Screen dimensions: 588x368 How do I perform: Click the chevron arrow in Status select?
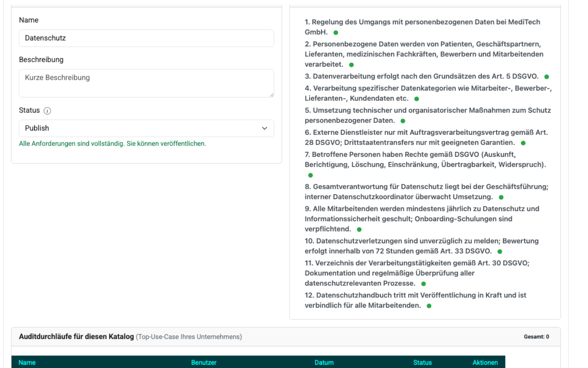coord(264,128)
